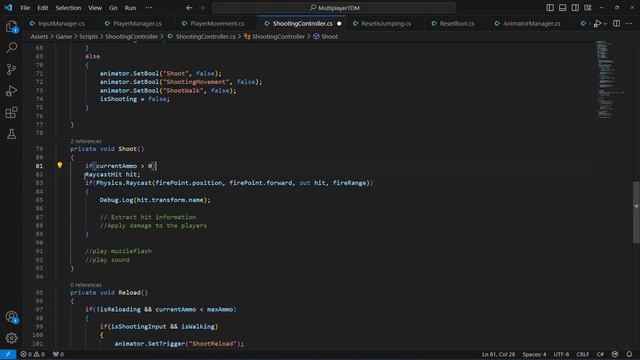Viewport: 640px width, 360px height.
Task: Open the File menu
Action: coord(25,8)
